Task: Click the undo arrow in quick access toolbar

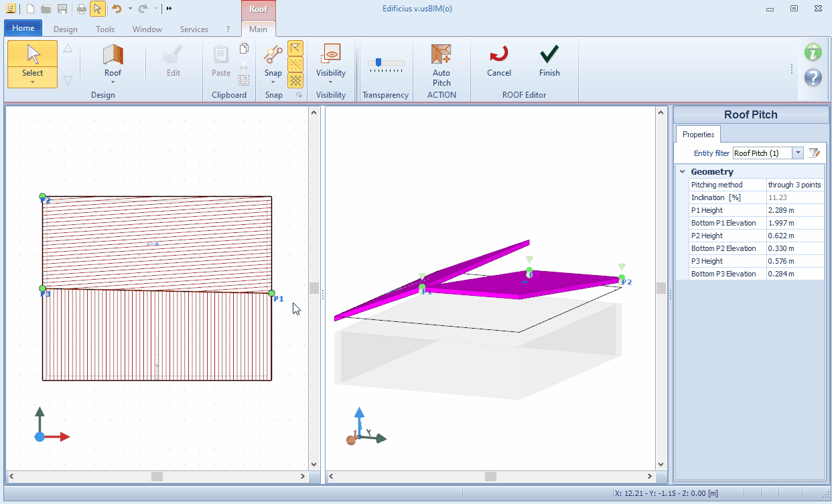Action: pyautogui.click(x=116, y=9)
